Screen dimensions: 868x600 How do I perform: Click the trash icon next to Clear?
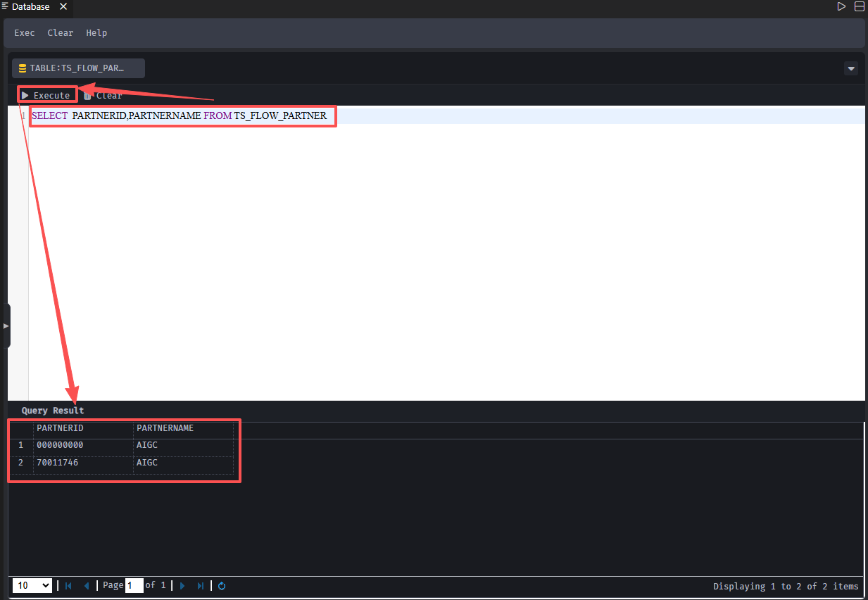point(87,96)
